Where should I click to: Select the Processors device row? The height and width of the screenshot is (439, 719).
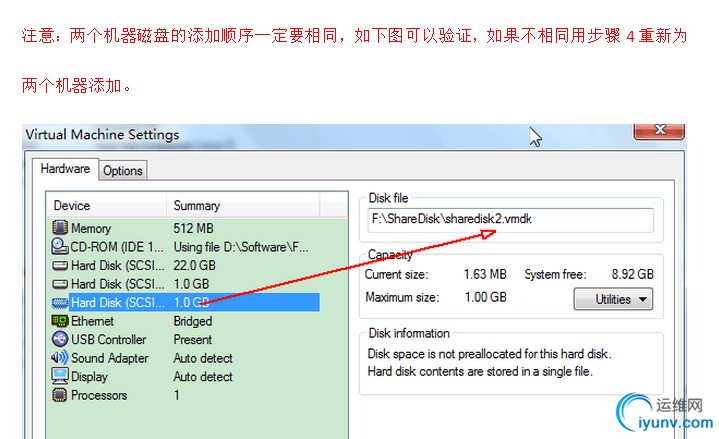coord(185,395)
